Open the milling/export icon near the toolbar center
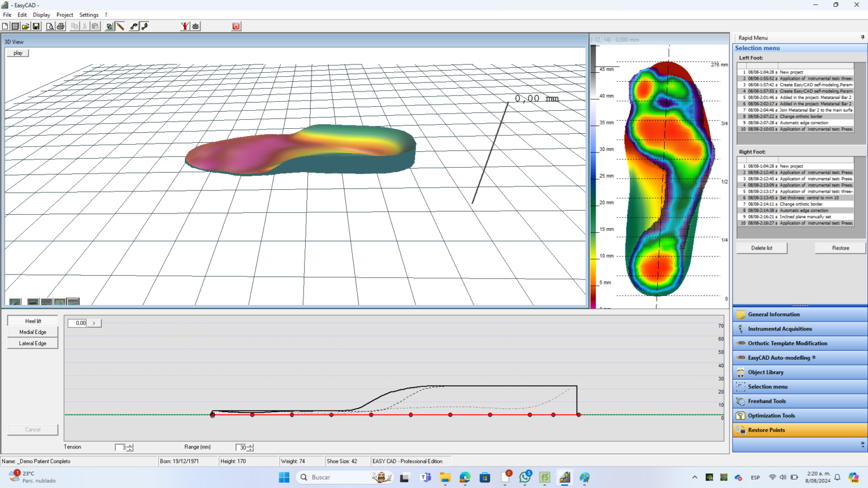This screenshot has height=488, width=868. coord(194,26)
